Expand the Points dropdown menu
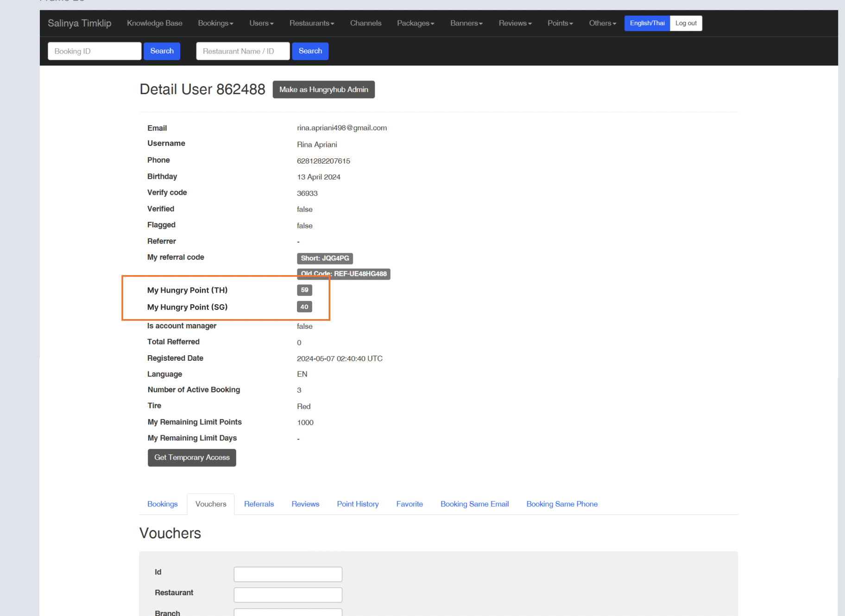This screenshot has height=616, width=845. tap(560, 23)
